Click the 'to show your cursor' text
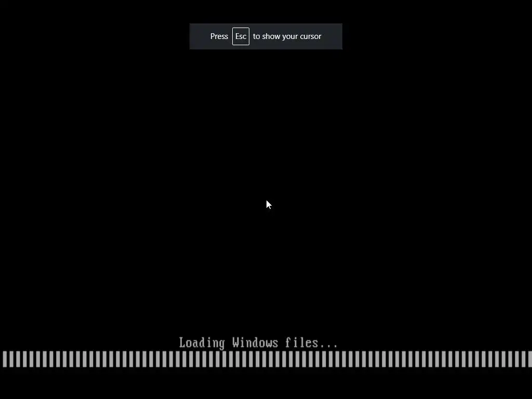 point(287,36)
